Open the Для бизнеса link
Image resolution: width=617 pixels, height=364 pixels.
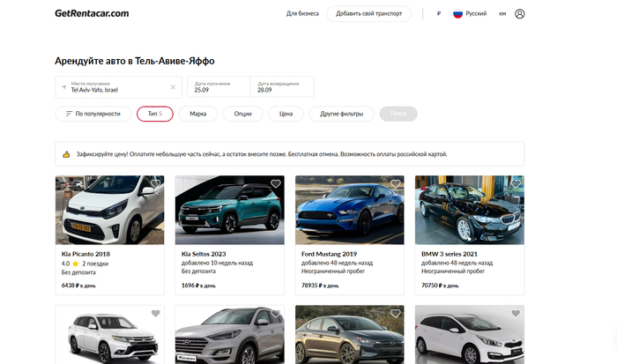pyautogui.click(x=302, y=14)
